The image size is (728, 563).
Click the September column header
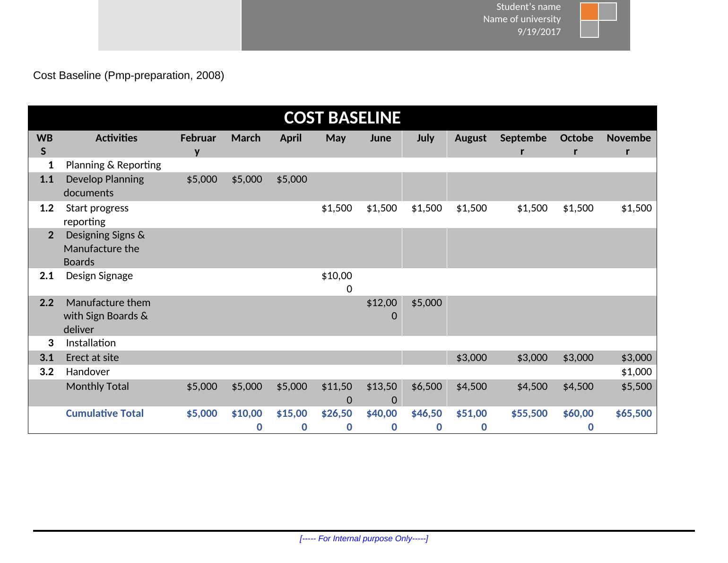coord(523,144)
